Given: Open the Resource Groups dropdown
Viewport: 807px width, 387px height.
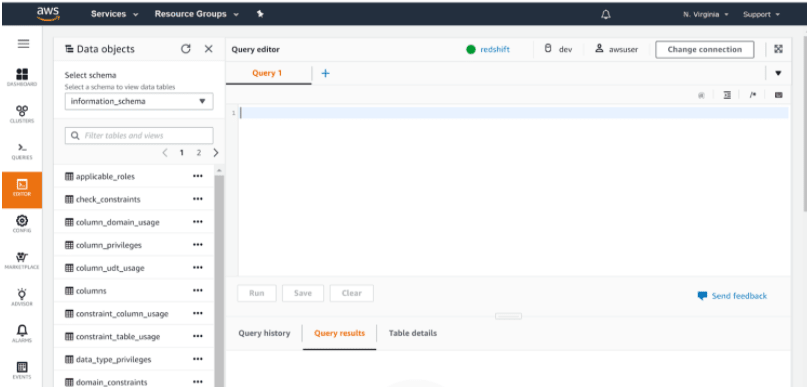Looking at the screenshot, I should coord(197,14).
